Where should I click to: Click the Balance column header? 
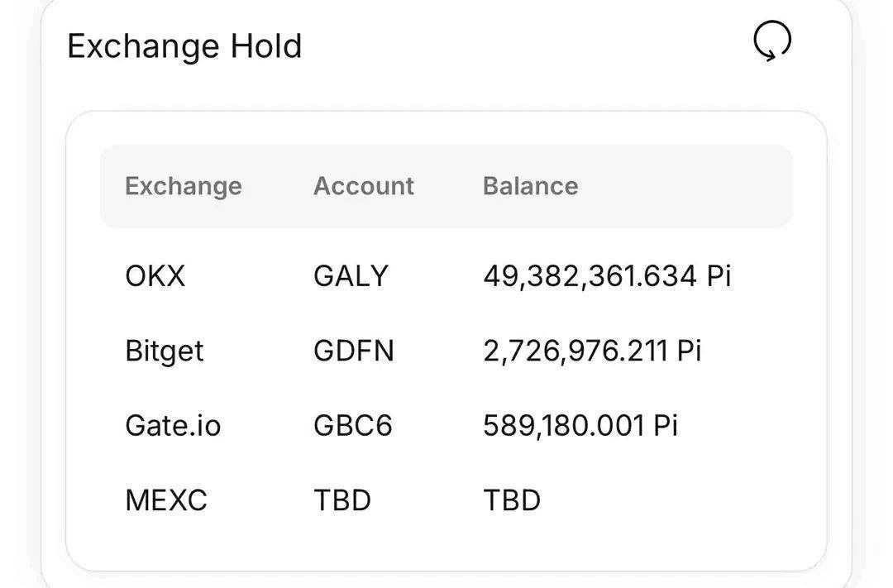tap(530, 186)
